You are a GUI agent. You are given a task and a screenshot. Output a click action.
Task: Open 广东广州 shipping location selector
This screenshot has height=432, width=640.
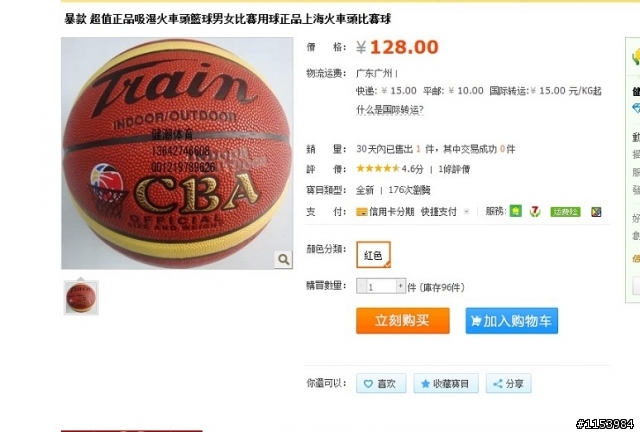[x=376, y=73]
